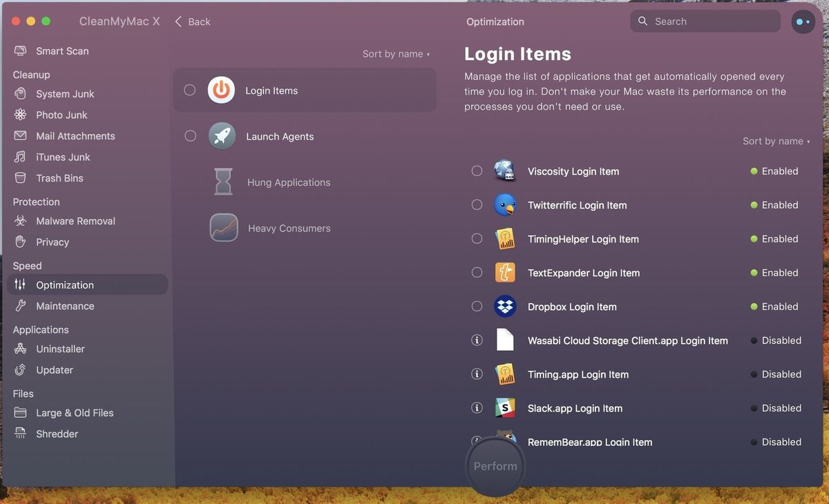Show info for Slack.app Login Item
829x504 pixels.
[477, 407]
